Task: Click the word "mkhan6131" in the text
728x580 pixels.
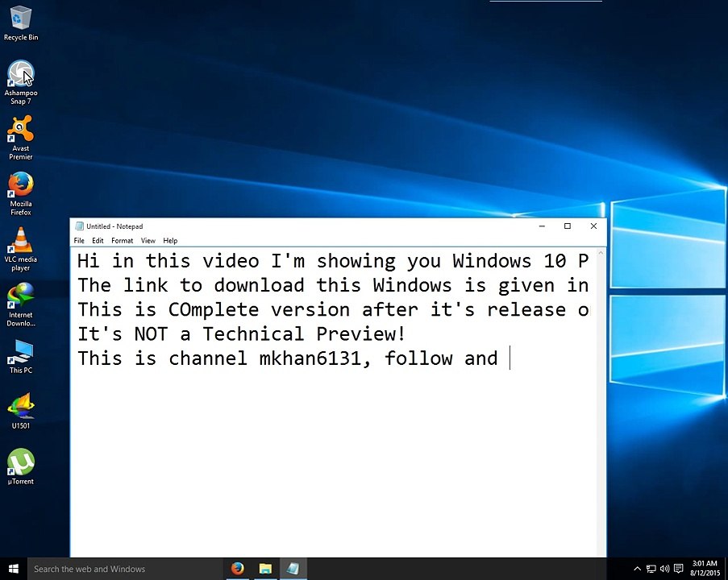Action: 310,358
